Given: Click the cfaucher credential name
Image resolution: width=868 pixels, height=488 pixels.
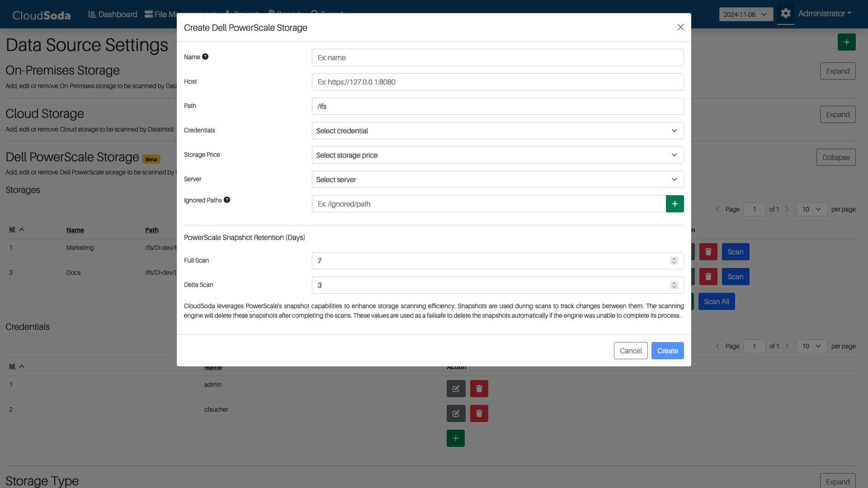Looking at the screenshot, I should pos(216,409).
